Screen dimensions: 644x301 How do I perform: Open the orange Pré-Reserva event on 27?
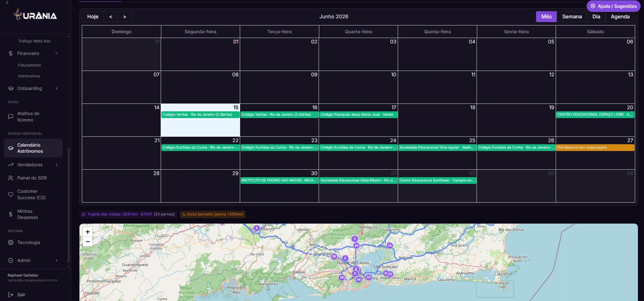(595, 148)
